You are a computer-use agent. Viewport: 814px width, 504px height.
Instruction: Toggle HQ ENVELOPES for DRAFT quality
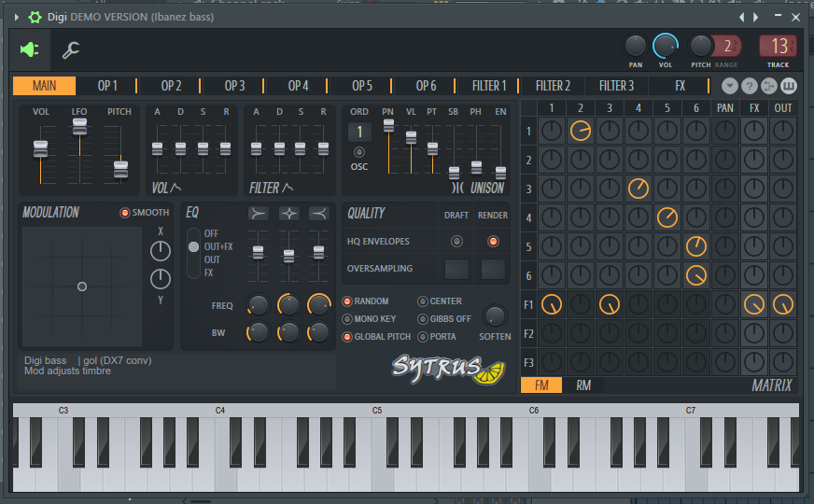(x=456, y=241)
